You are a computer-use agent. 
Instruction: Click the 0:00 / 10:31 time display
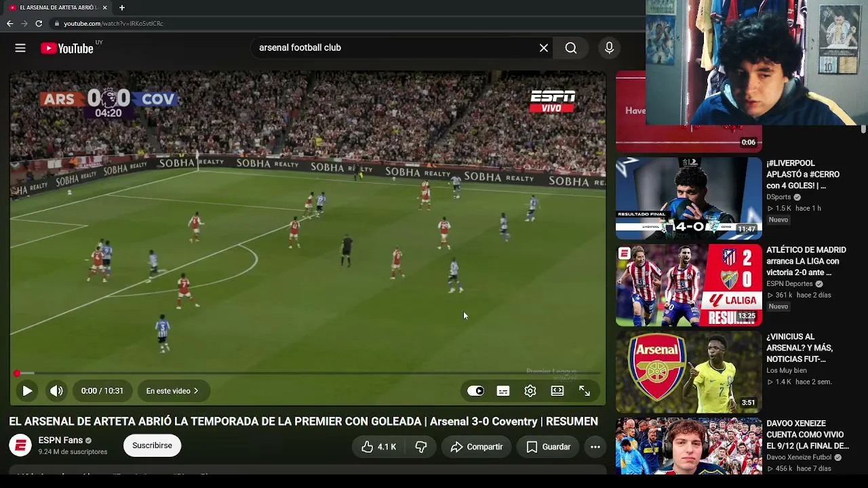point(102,391)
